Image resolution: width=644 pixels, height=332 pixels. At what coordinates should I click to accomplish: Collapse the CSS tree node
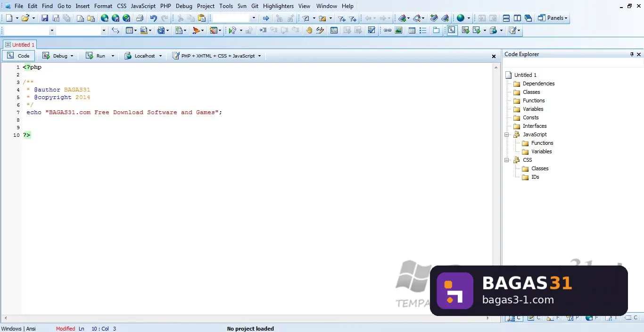tap(507, 160)
